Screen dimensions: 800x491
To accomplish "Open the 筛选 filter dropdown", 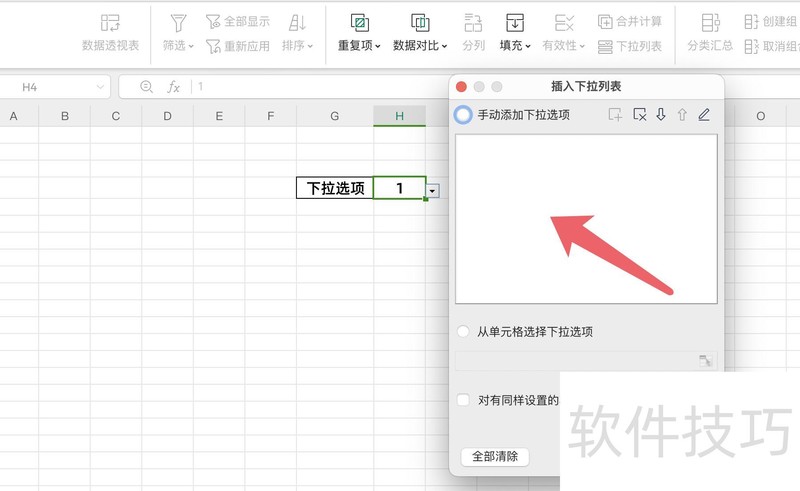I will tap(178, 33).
